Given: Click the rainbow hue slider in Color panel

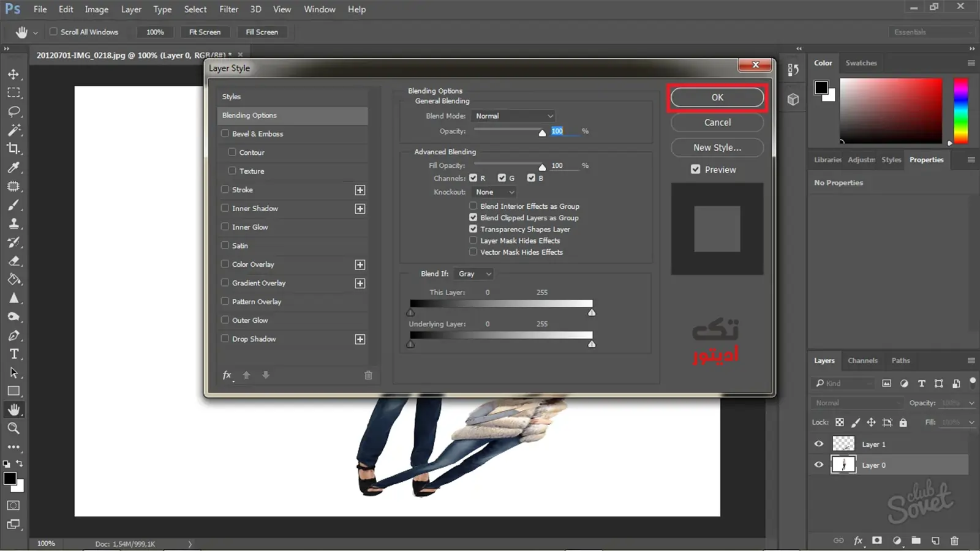Looking at the screenshot, I should pyautogui.click(x=961, y=111).
